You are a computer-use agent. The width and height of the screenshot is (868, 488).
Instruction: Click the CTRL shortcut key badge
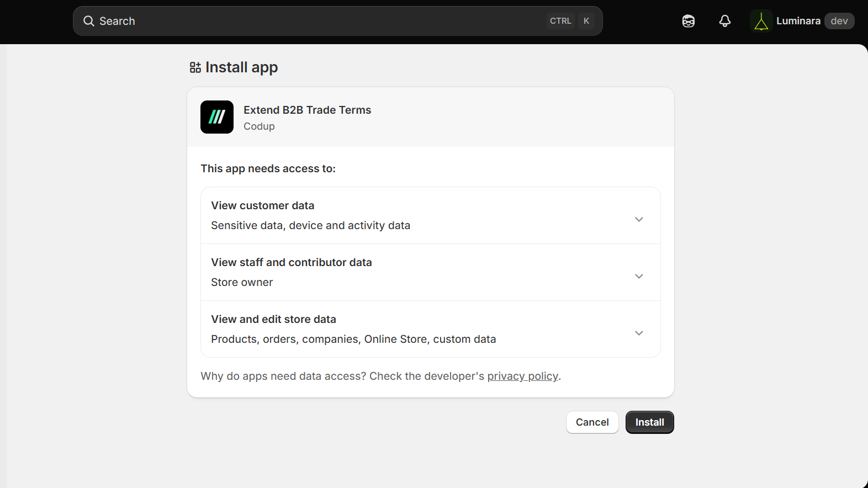(x=560, y=21)
